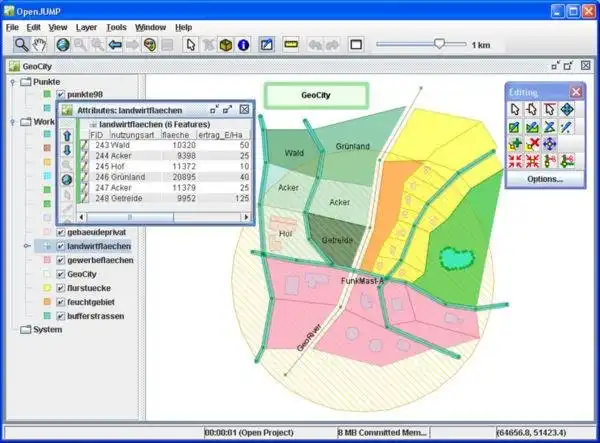Adjust the zoom scale slider thumb
This screenshot has width=600, height=443.
click(x=439, y=44)
